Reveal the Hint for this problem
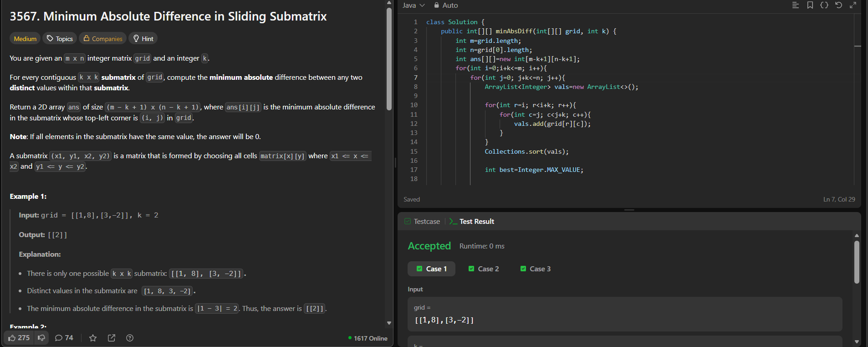The image size is (868, 347). click(143, 39)
